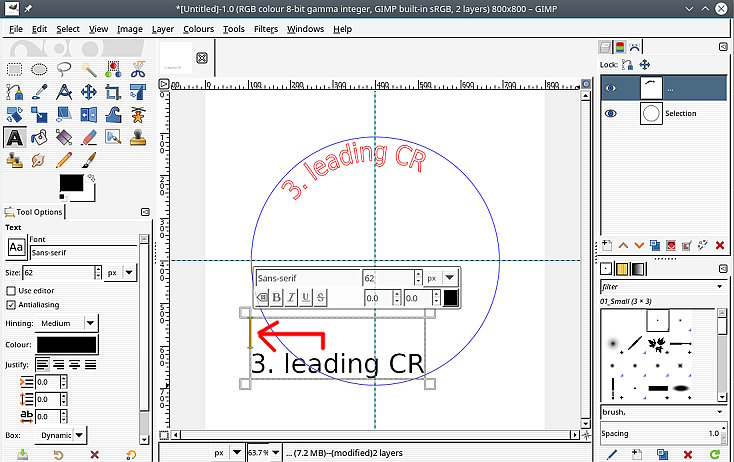Select the Bucket Fill tool
This screenshot has height=462, width=734.
40,137
